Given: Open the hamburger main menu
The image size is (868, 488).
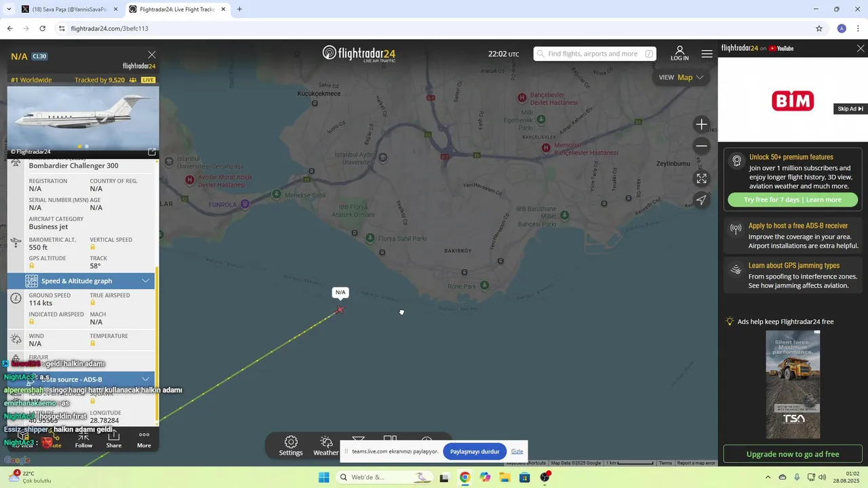Looking at the screenshot, I should (x=707, y=54).
